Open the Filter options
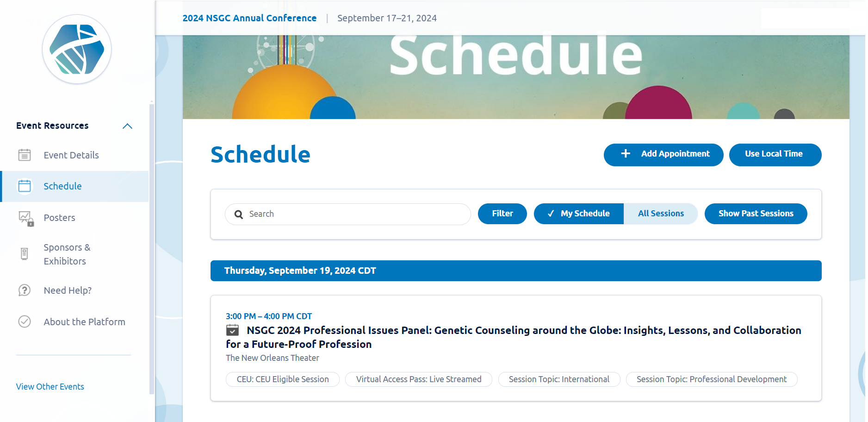 coord(502,214)
